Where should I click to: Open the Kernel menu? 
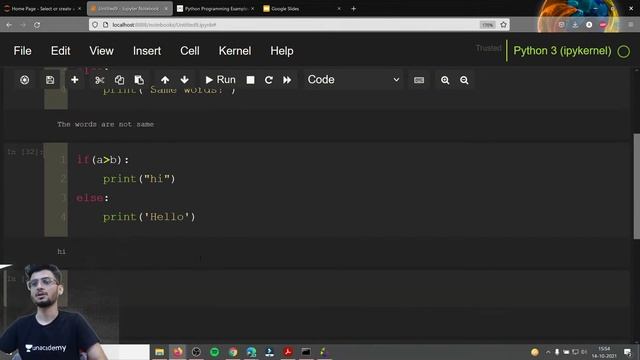click(x=235, y=51)
